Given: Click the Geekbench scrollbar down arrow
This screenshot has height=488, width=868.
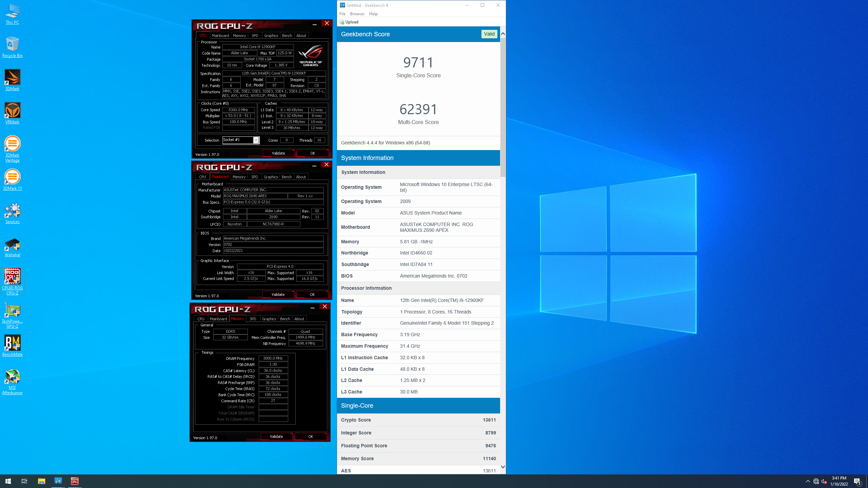Looking at the screenshot, I should [x=503, y=467].
